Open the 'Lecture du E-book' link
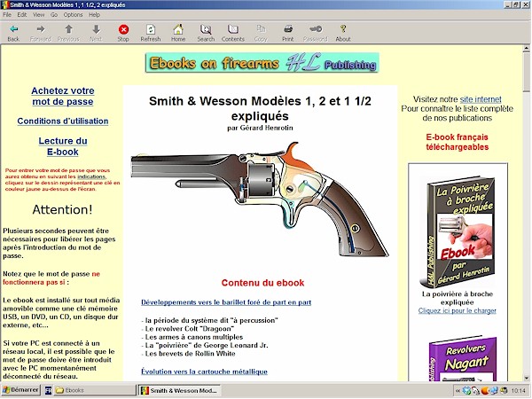This screenshot has width=532, height=399. coord(63,146)
